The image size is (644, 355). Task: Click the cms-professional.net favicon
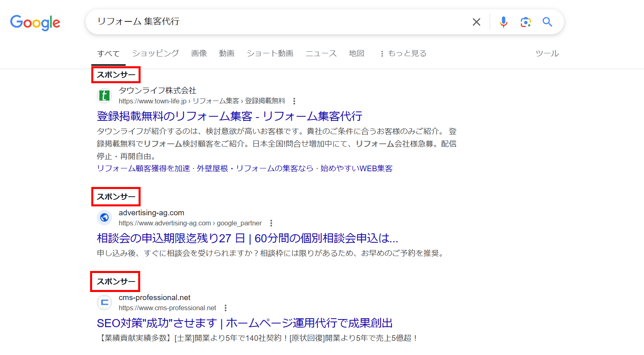(105, 302)
